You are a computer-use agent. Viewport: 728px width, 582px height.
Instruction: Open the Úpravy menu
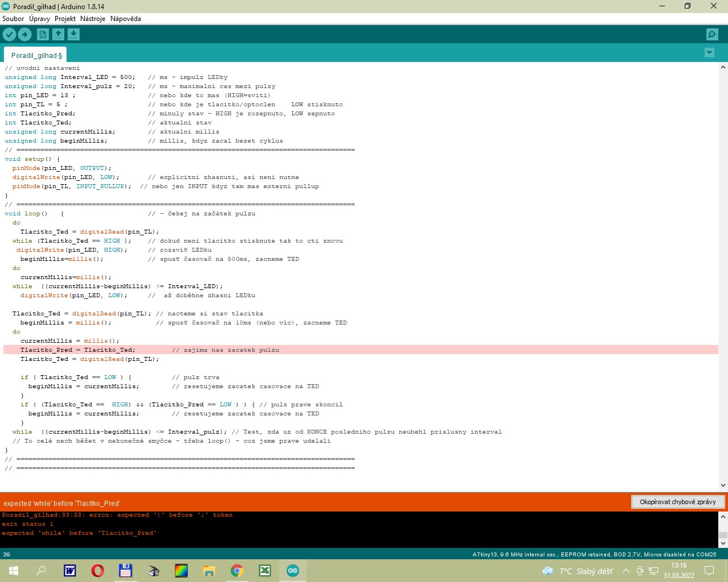[39, 19]
